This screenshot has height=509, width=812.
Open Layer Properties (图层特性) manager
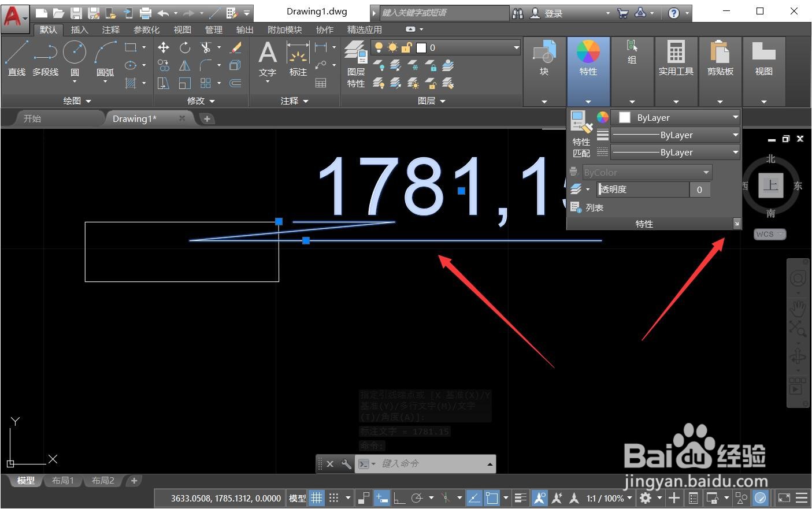click(356, 65)
